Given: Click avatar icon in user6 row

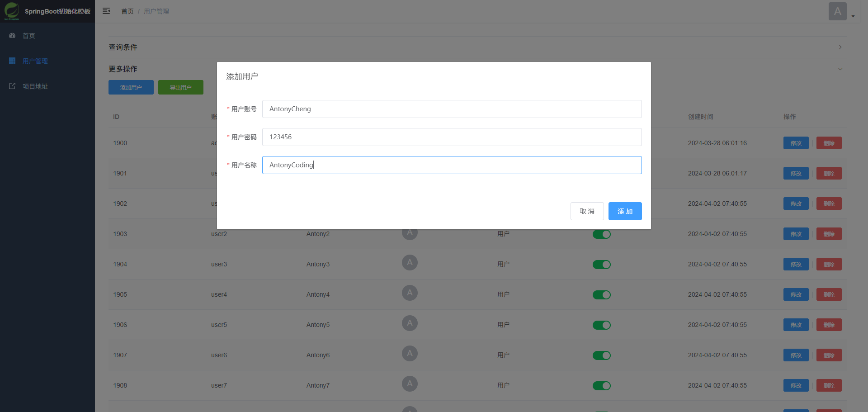Looking at the screenshot, I should pos(410,353).
